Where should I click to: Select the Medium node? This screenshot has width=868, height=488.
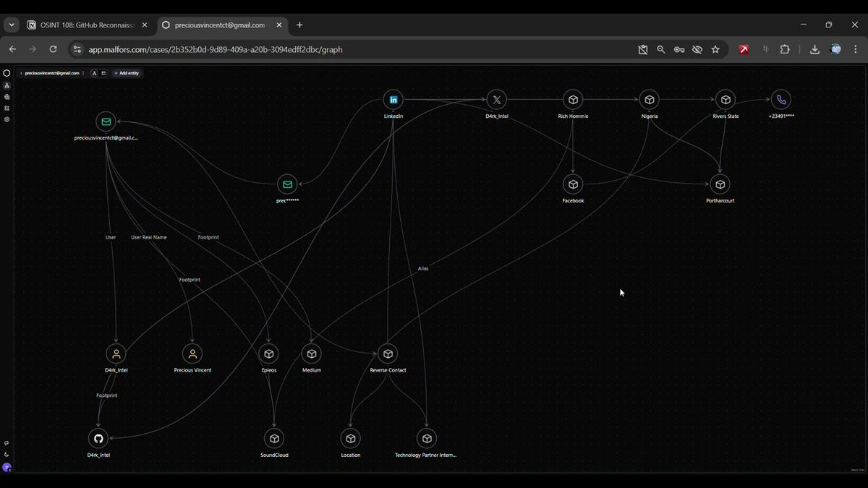[312, 354]
